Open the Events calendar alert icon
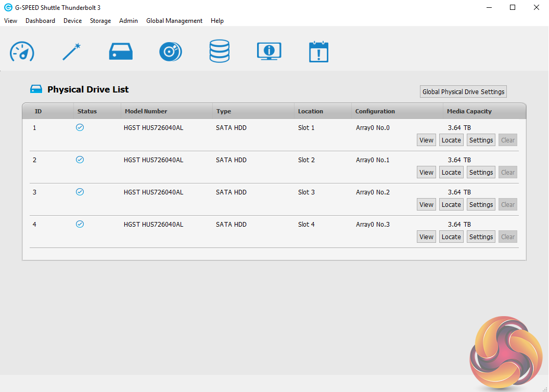This screenshot has height=392, width=549. [318, 52]
